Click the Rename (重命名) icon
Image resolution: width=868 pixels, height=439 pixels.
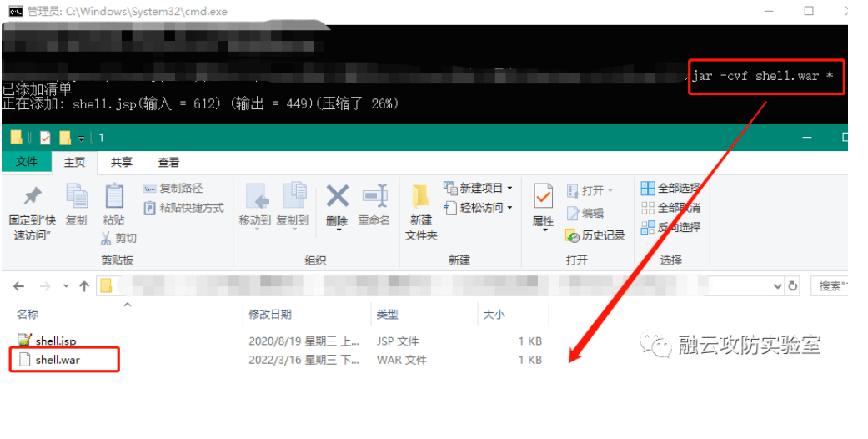(374, 196)
